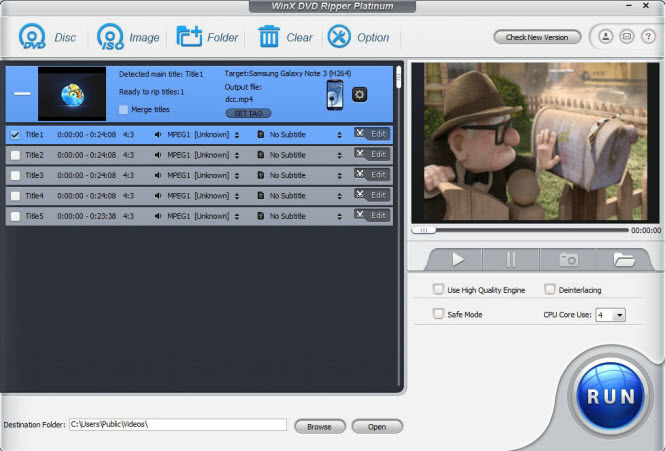Open help with the question mark icon
The image size is (665, 451).
[x=648, y=37]
